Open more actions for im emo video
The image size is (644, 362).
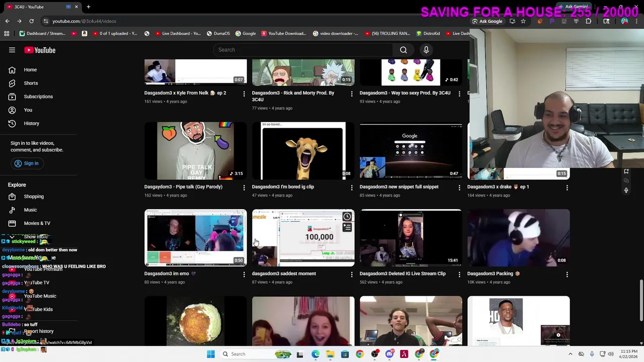coord(244,275)
